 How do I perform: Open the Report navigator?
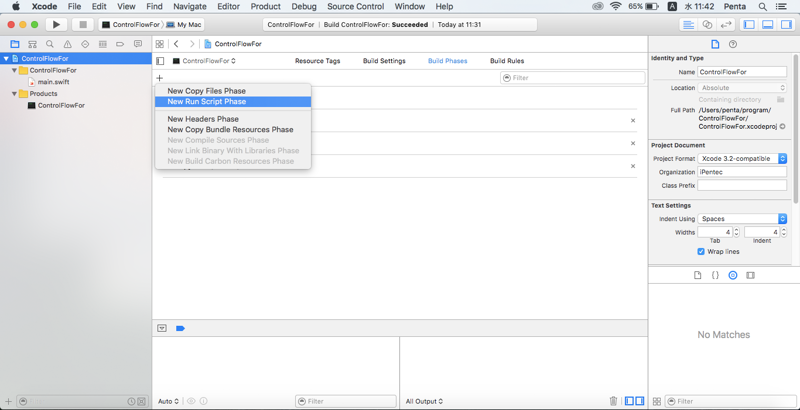(138, 44)
